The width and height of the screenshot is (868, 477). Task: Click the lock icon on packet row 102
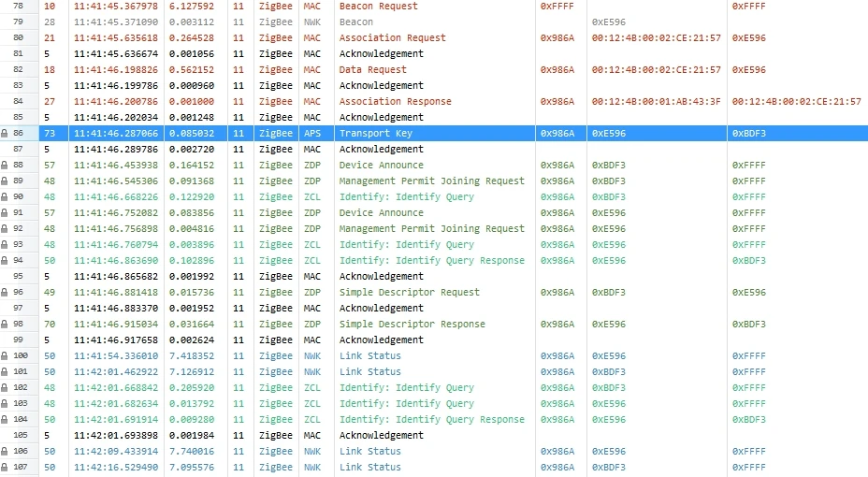[5, 388]
